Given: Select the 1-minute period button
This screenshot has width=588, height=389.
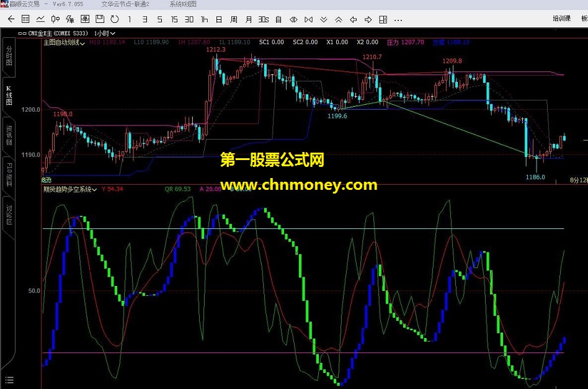Looking at the screenshot, I should tap(130, 19).
